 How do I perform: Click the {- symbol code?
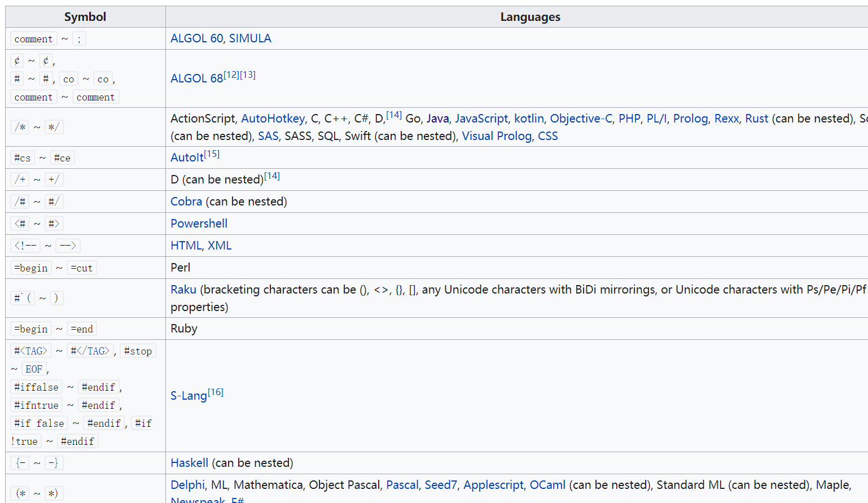20,463
